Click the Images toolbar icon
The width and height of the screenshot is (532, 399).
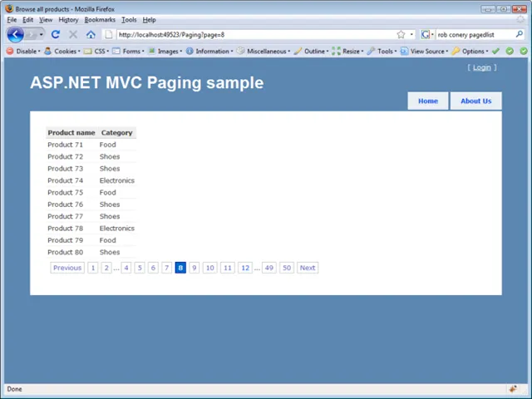pos(151,51)
